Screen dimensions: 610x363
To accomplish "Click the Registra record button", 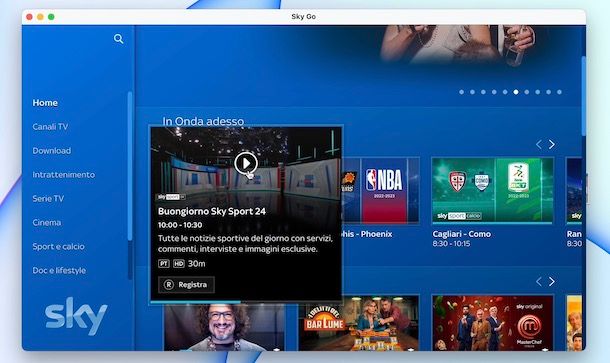I will 186,284.
